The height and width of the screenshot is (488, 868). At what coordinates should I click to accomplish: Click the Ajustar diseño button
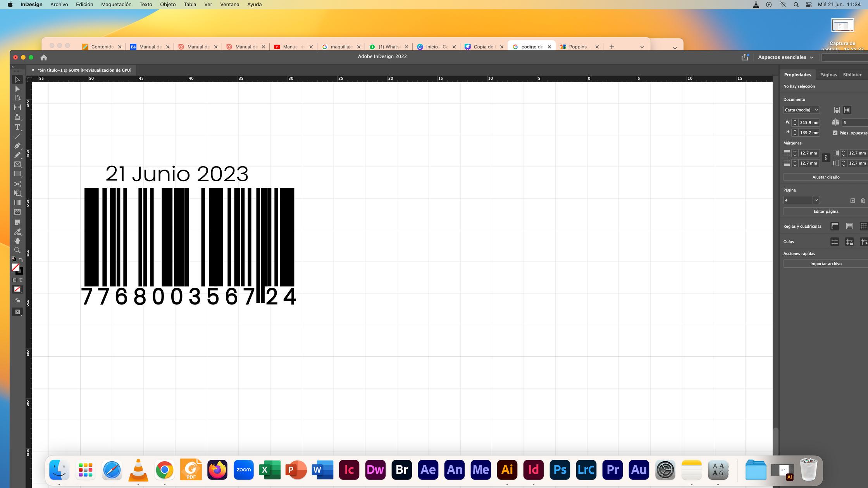(x=826, y=177)
